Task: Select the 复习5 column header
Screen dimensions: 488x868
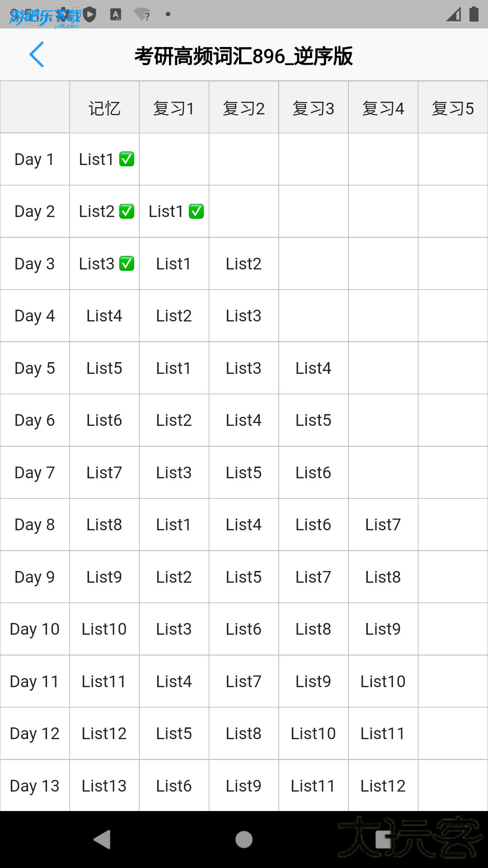Action: pyautogui.click(x=453, y=108)
